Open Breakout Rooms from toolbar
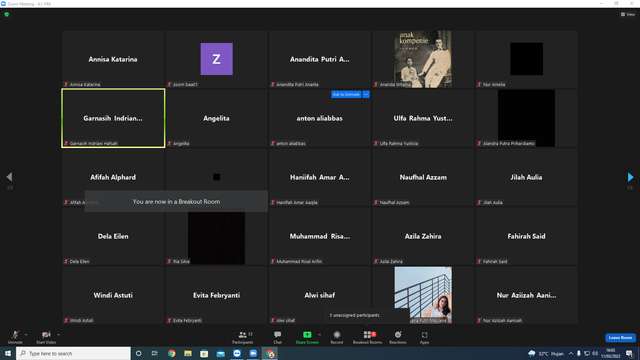 [x=367, y=337]
